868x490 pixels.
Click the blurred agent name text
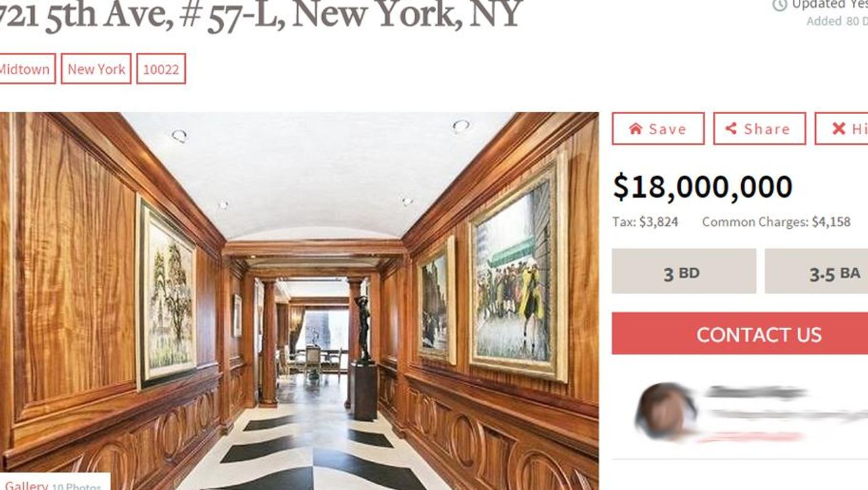[756, 392]
